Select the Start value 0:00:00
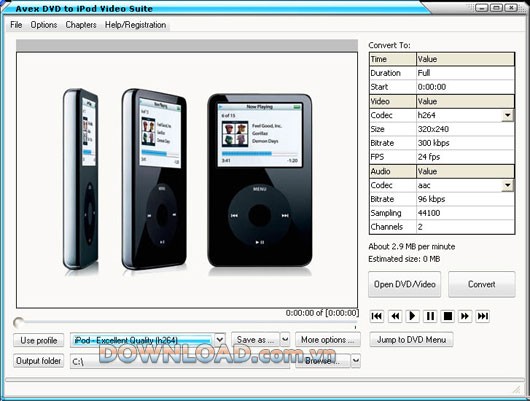Viewport: 530px width, 401px height. coord(465,87)
